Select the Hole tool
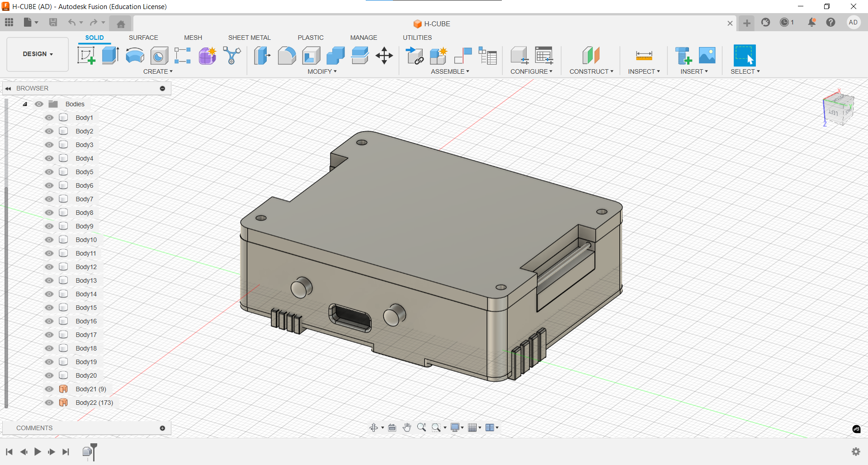The image size is (868, 465). point(159,56)
